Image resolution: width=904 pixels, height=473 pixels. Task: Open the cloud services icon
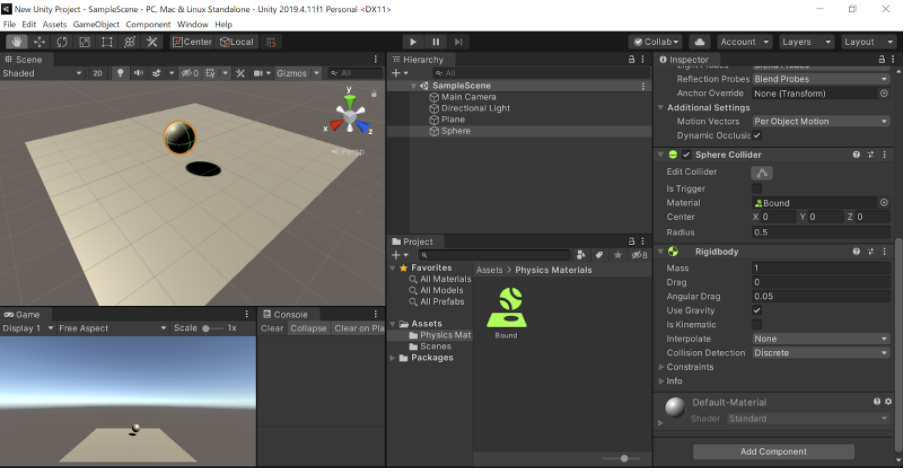click(699, 42)
